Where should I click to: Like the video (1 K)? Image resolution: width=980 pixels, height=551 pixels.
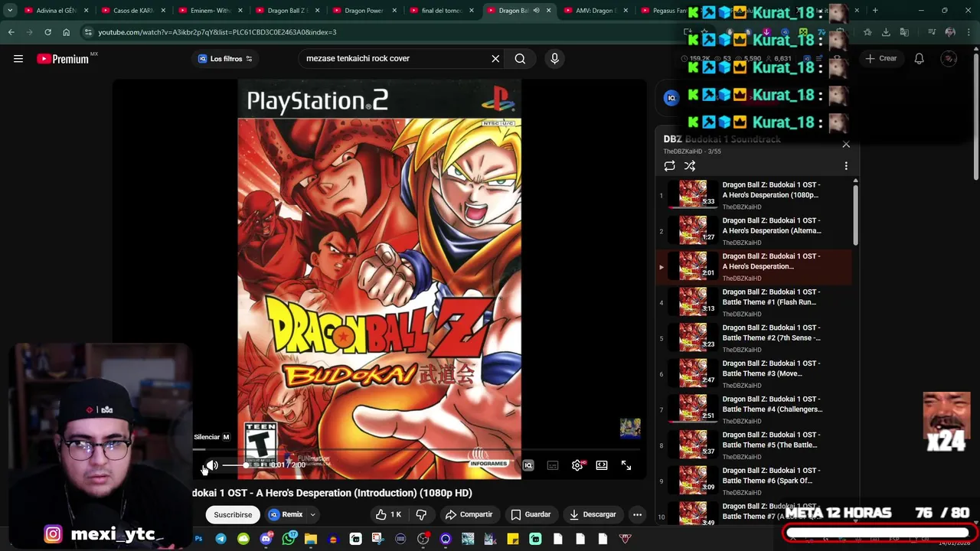388,514
